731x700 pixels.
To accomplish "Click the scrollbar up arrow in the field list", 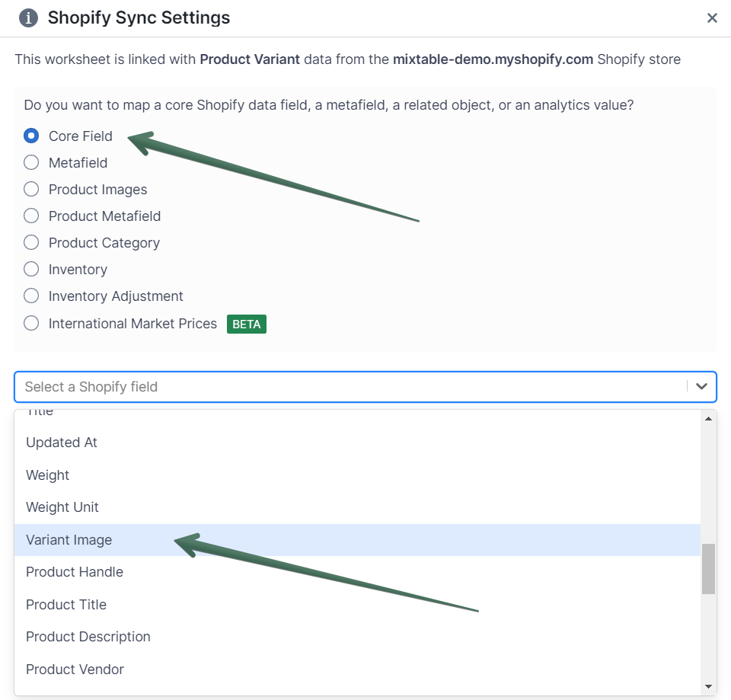I will (x=708, y=417).
